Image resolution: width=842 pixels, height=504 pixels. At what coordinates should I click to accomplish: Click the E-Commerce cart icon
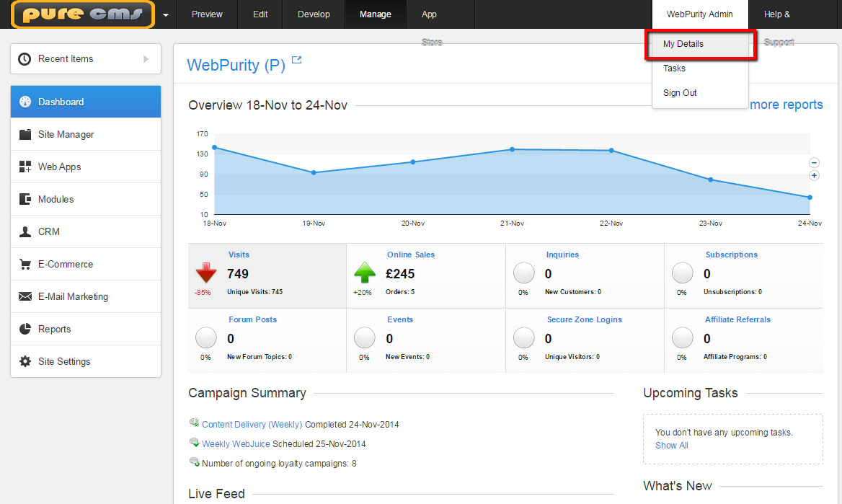[x=25, y=264]
